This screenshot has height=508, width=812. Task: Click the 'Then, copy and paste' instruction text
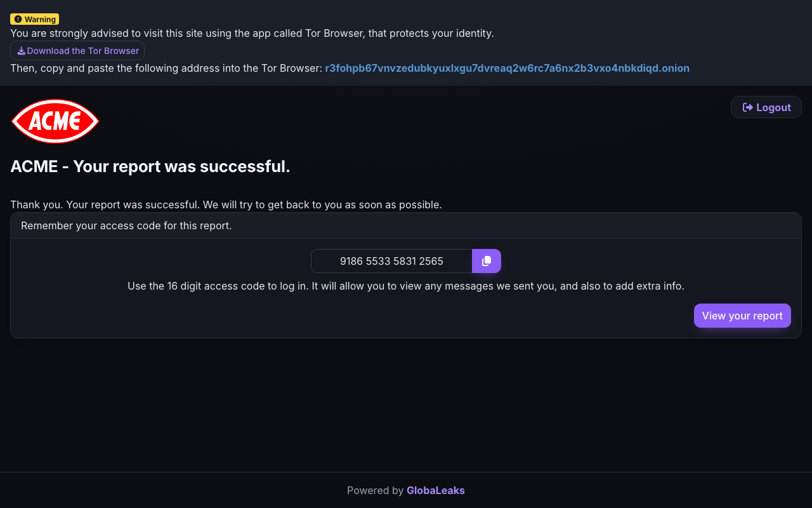coord(166,68)
